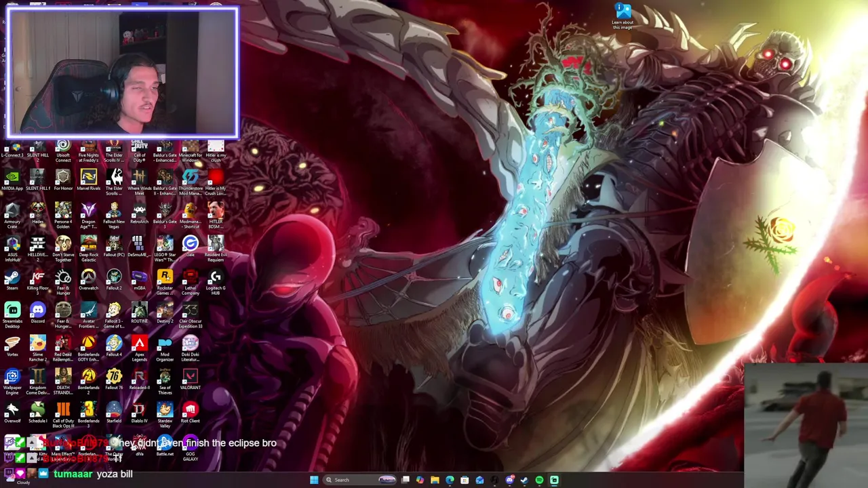Open GOG GALAXY desktop shortcut
Image resolution: width=868 pixels, height=488 pixels.
[x=190, y=447]
